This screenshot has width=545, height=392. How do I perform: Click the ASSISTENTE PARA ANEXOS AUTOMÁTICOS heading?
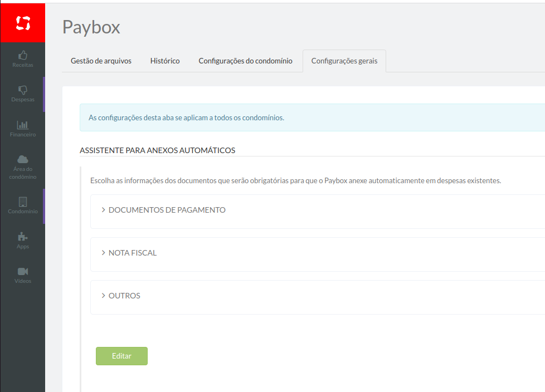tap(158, 150)
